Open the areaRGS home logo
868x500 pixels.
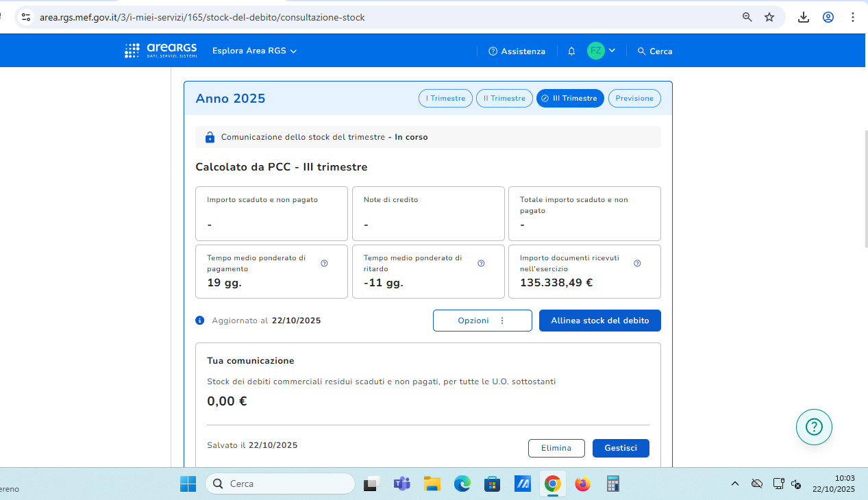click(161, 51)
